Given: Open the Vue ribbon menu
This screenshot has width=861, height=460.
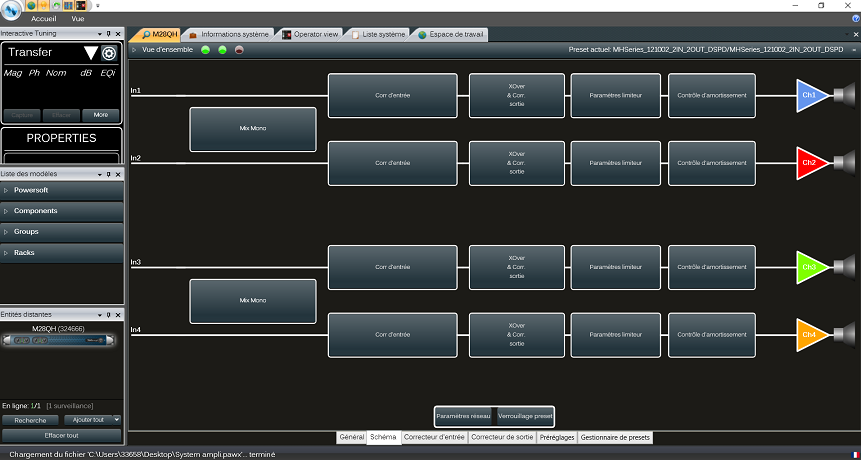Looking at the screenshot, I should pyautogui.click(x=78, y=19).
